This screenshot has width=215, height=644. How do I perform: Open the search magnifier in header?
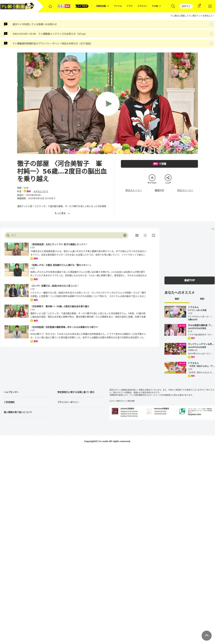tap(173, 6)
